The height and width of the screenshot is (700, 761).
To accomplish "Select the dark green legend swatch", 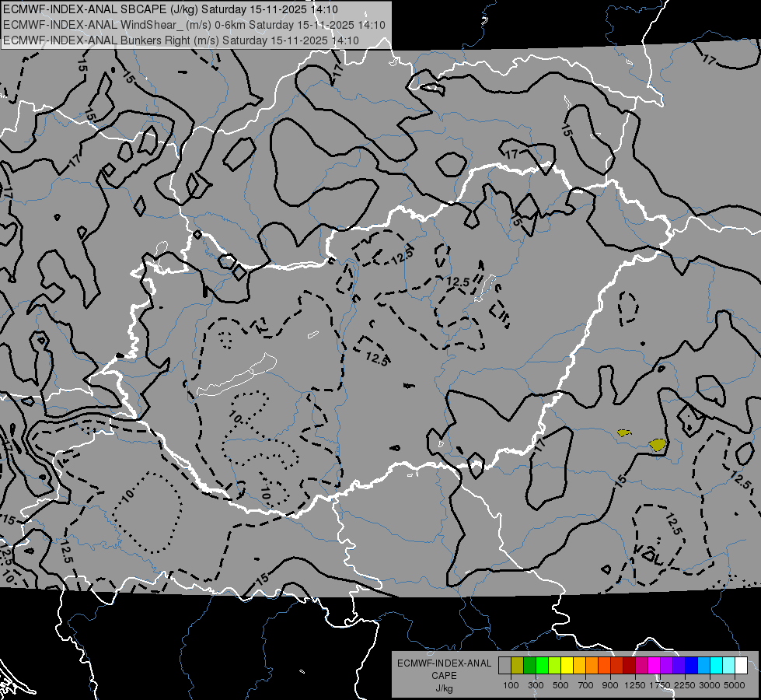I will pos(529,666).
